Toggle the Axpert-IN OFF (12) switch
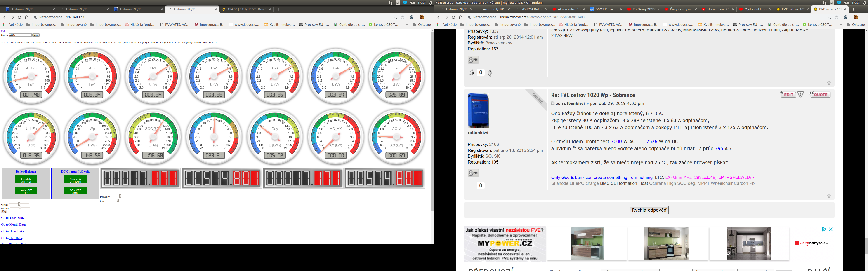 (26, 180)
